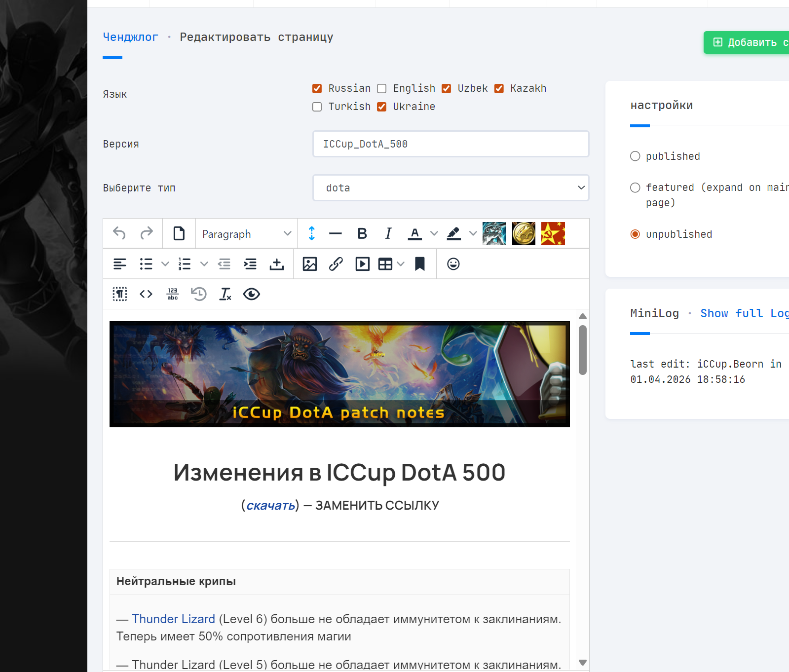Image resolution: width=789 pixels, height=672 pixels.
Task: Click the iCCup DotA patch notes banner
Action: pyautogui.click(x=339, y=374)
